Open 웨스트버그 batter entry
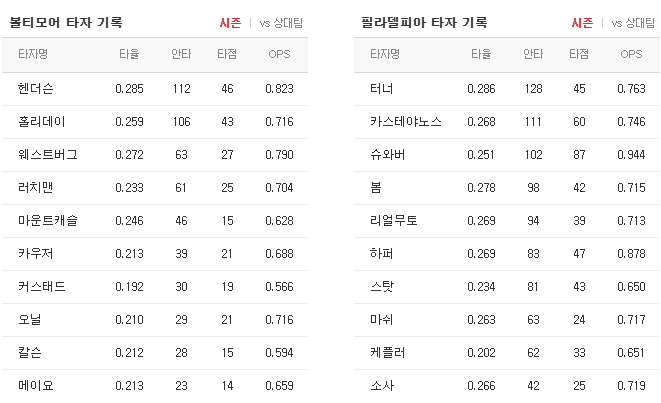The image size is (661, 403). [x=48, y=155]
